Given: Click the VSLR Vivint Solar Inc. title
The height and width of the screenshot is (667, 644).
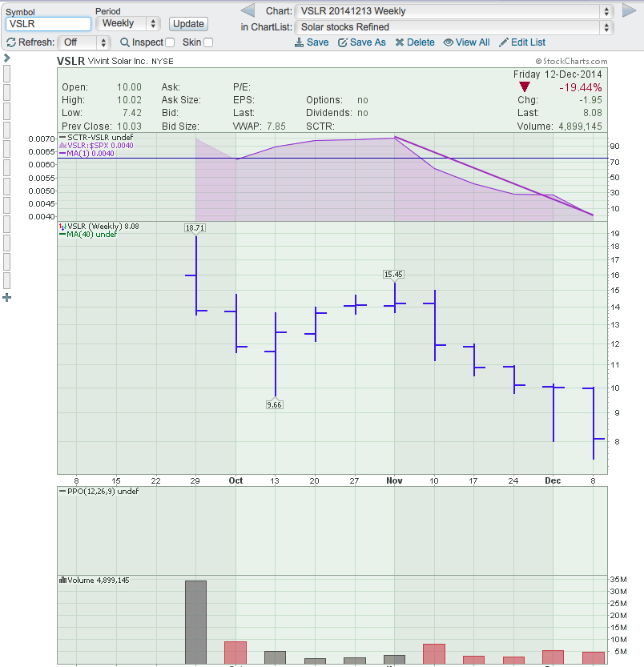Looking at the screenshot, I should coord(115,61).
